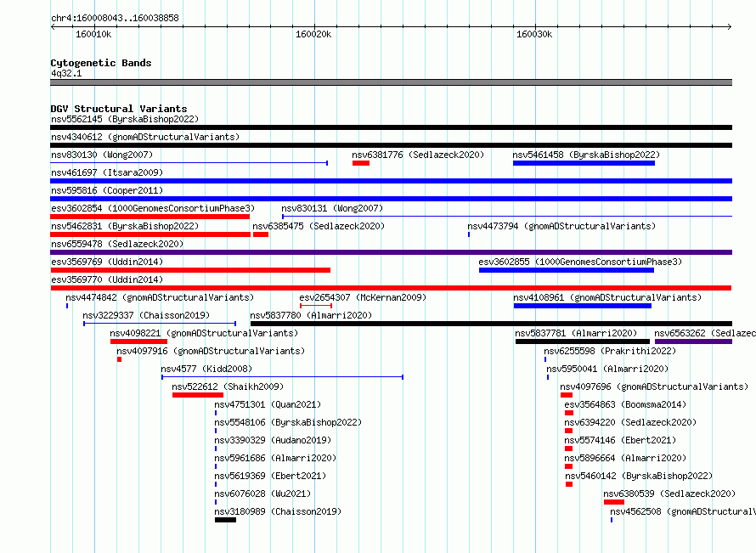Open nsv6394220 (Sedlazeck2020) label
Viewport: 756px width, 553px height.
pyautogui.click(x=630, y=422)
